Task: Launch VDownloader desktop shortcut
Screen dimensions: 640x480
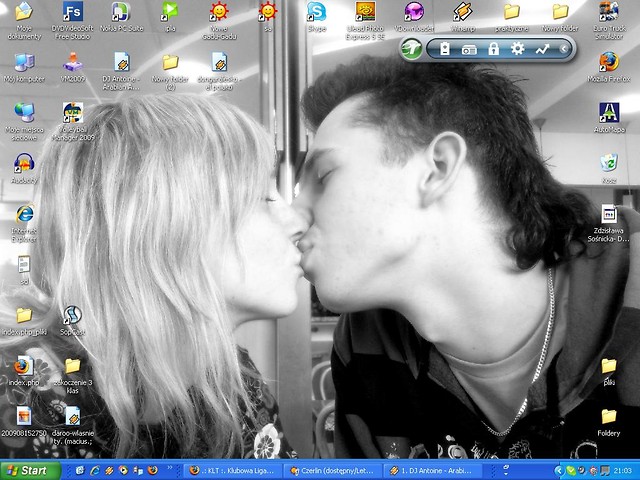Action: coord(414,17)
